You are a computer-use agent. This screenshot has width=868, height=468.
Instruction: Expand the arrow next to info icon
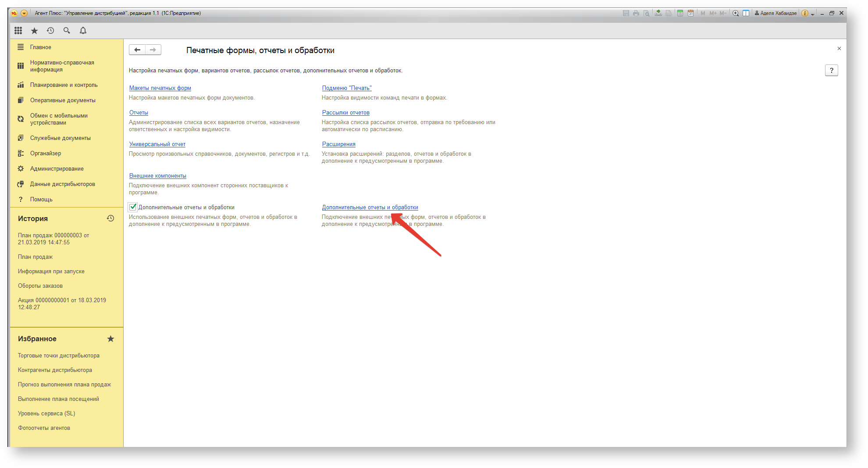812,14
